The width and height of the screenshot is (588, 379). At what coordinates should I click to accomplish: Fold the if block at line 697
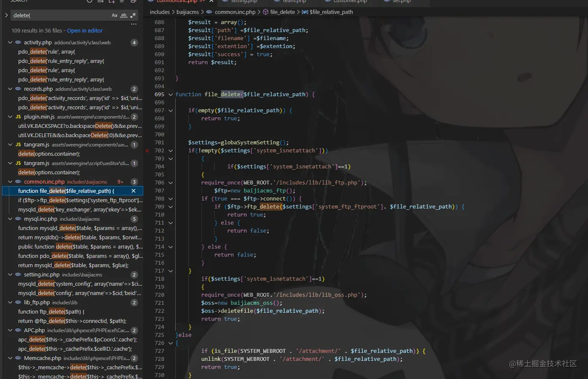click(171, 111)
